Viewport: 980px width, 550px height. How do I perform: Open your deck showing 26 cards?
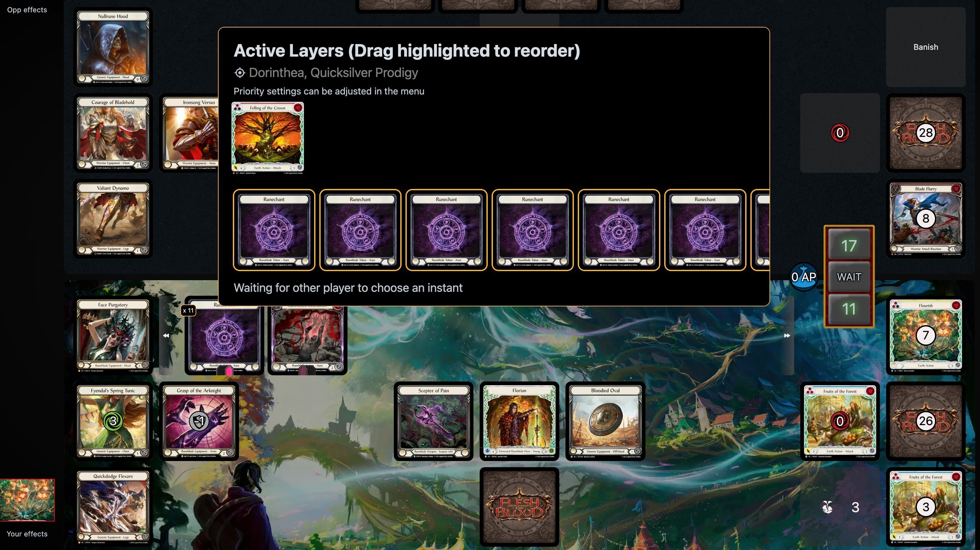[926, 421]
